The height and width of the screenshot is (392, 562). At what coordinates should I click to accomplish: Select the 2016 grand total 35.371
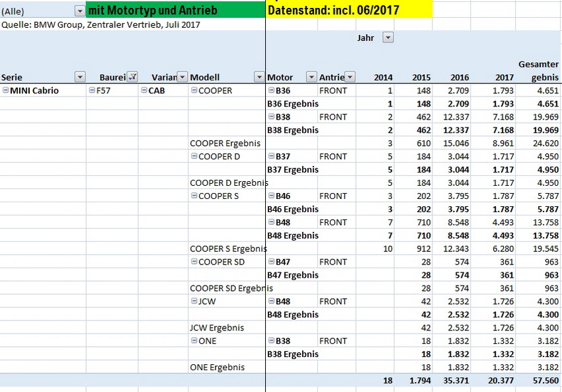456,380
